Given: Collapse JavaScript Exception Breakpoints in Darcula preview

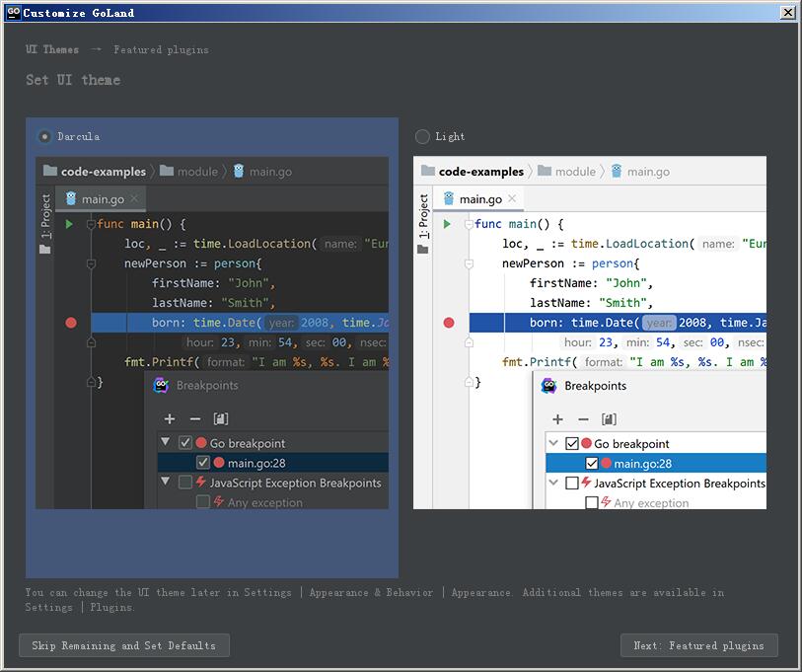Looking at the screenshot, I should click(x=165, y=482).
